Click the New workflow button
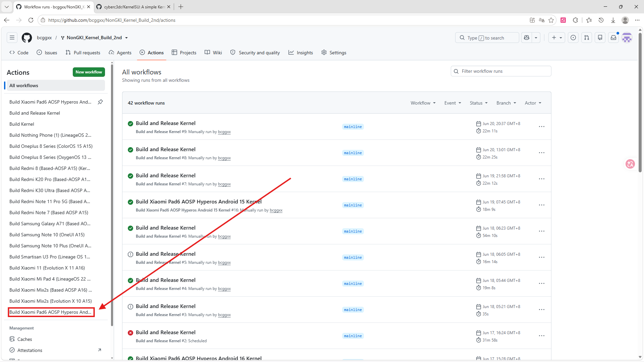The width and height of the screenshot is (644, 362). [x=89, y=72]
